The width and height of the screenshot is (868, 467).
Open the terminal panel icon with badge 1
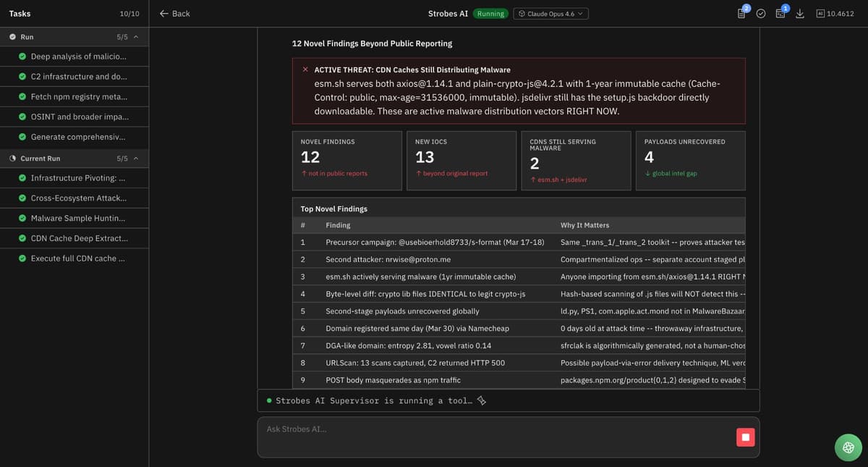[780, 13]
